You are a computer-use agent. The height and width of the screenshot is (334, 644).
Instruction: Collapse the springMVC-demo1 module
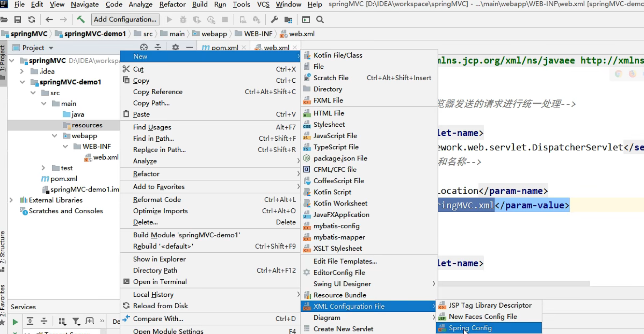[x=22, y=82]
